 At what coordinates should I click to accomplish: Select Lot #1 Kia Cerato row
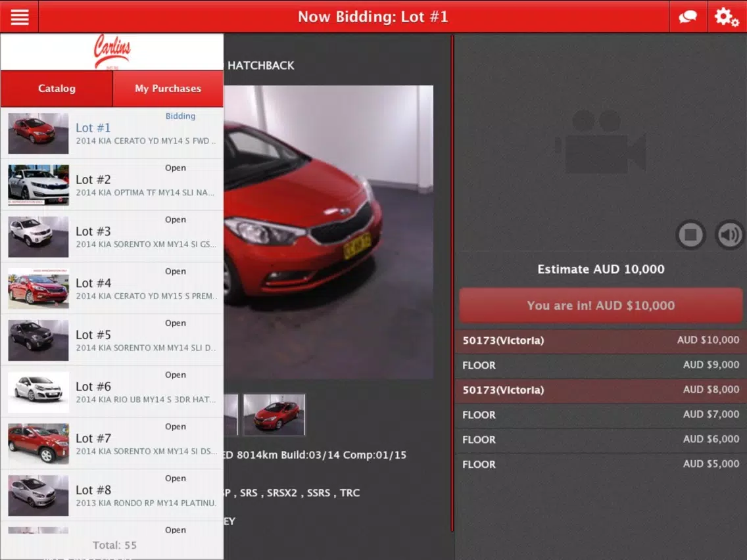112,133
